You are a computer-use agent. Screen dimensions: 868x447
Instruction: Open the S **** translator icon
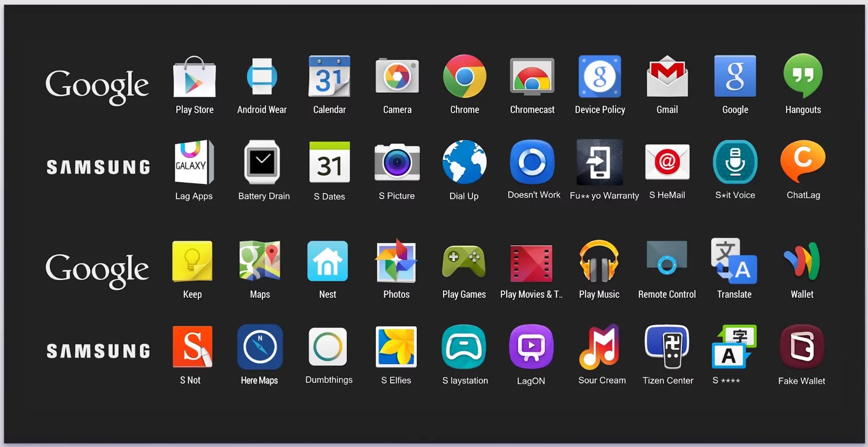tap(734, 346)
